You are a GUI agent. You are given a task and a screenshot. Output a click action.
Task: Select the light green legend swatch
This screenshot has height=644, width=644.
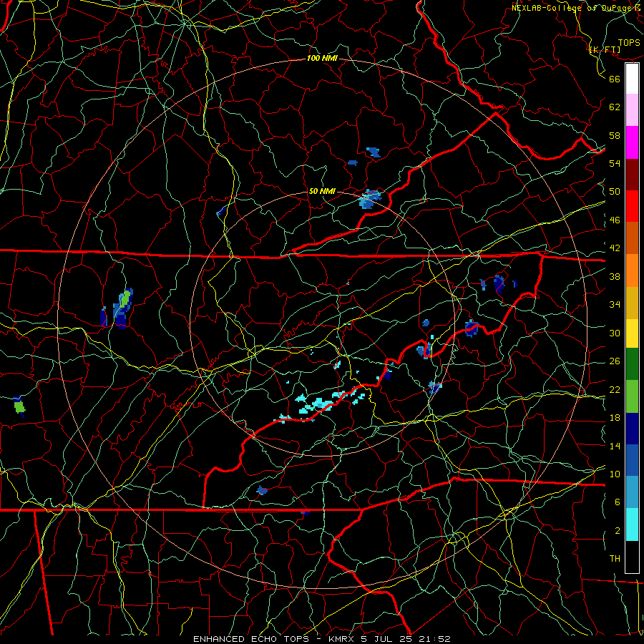coord(632,396)
